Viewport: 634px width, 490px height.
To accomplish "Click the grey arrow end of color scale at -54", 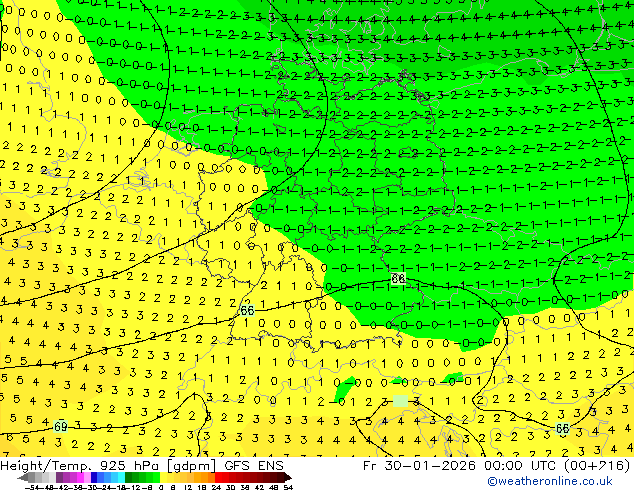I will (23, 478).
